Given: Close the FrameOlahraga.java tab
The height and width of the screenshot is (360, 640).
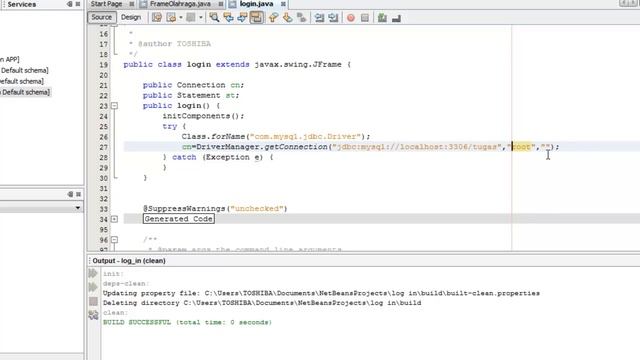Looking at the screenshot, I should click(220, 4).
